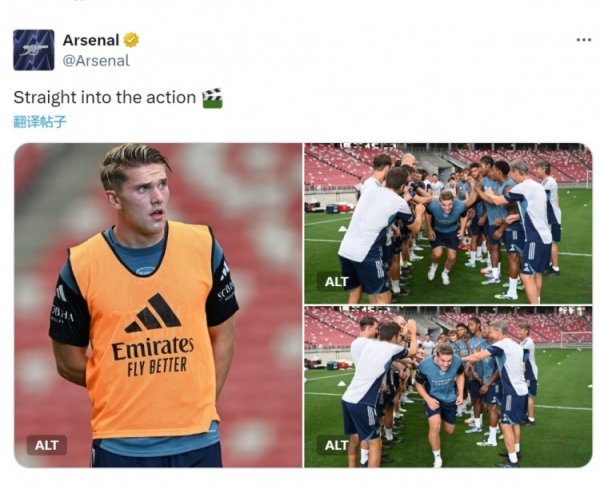The height and width of the screenshot is (485, 600).
Task: Open the large player portrait photo
Action: [x=157, y=305]
